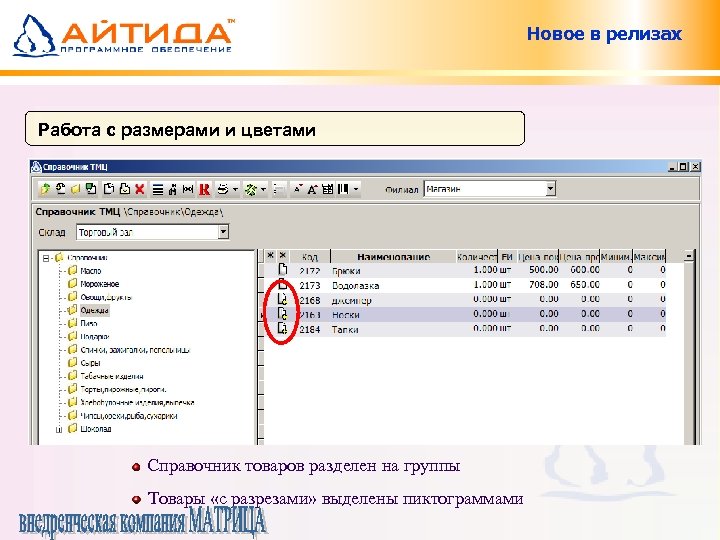Select the Мороженое folder in tree

pos(100,284)
